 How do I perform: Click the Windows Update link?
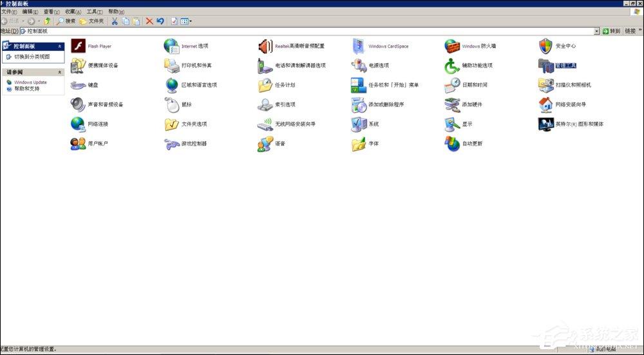coord(30,82)
